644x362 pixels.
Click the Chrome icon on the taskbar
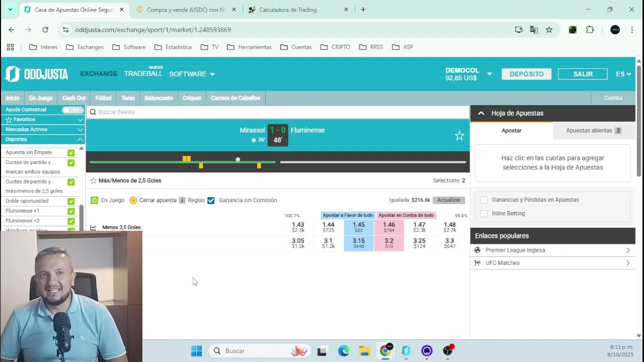click(385, 351)
